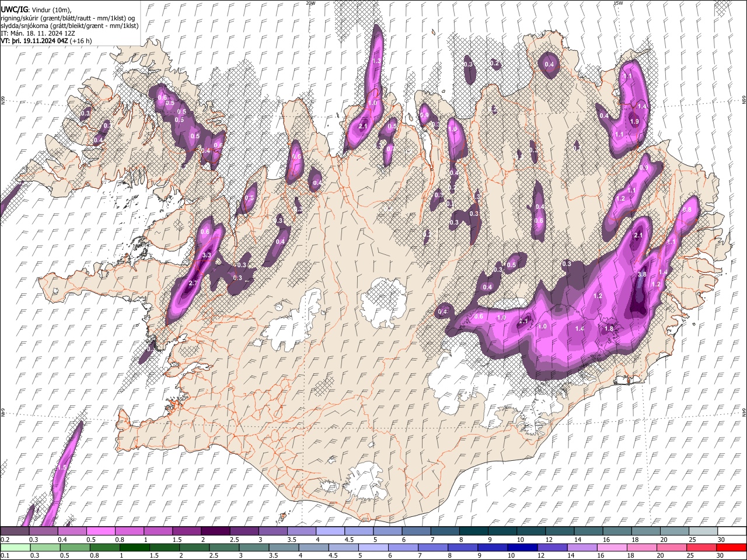747x560 pixels.
Task: Click the snow legend swatch between 0.2 and 0.3
Action: point(15,531)
